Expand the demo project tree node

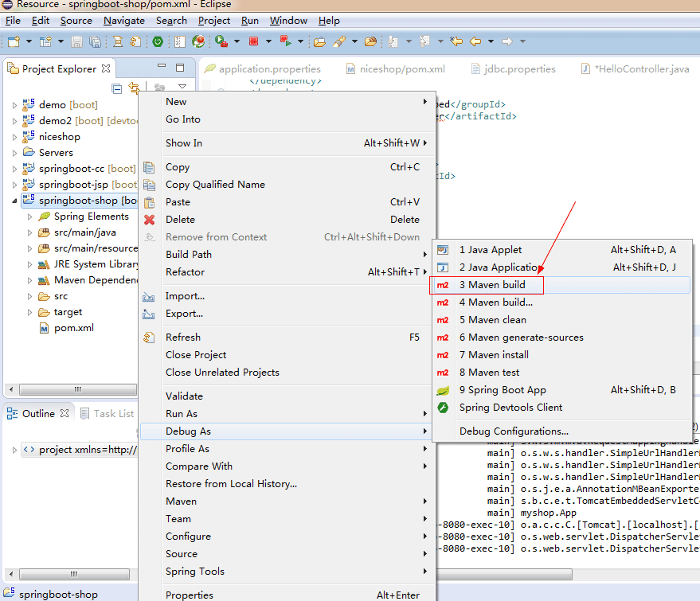[14, 105]
